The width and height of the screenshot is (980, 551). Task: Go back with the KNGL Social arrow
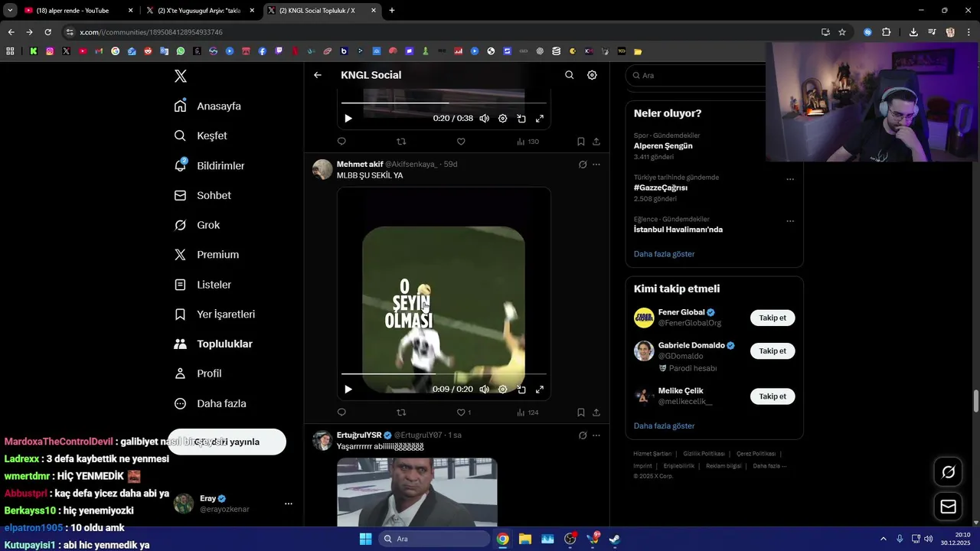[x=318, y=75]
